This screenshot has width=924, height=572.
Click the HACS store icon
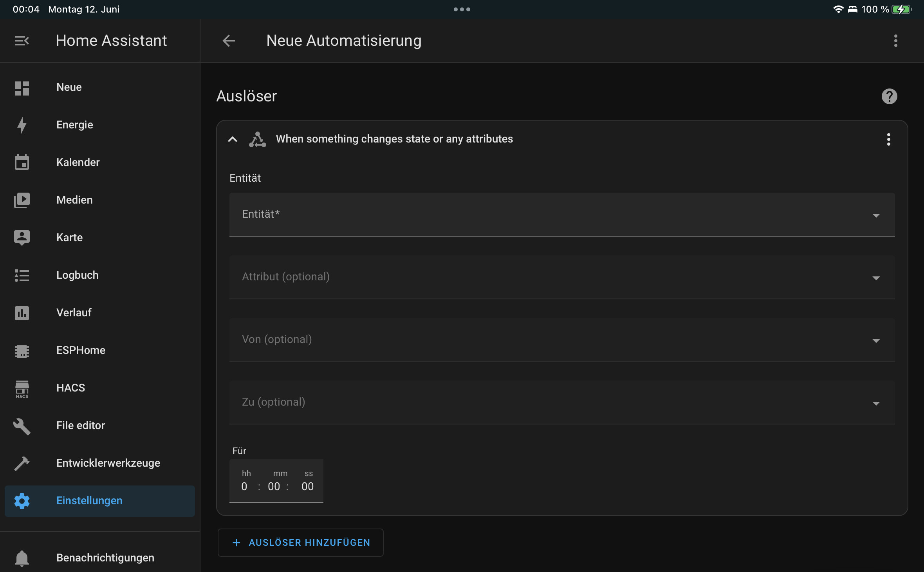[x=22, y=389]
